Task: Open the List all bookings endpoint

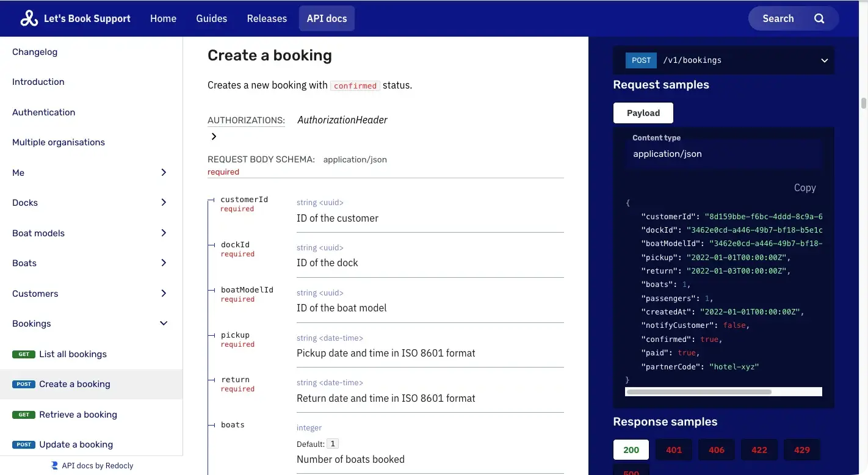Action: pos(92,354)
